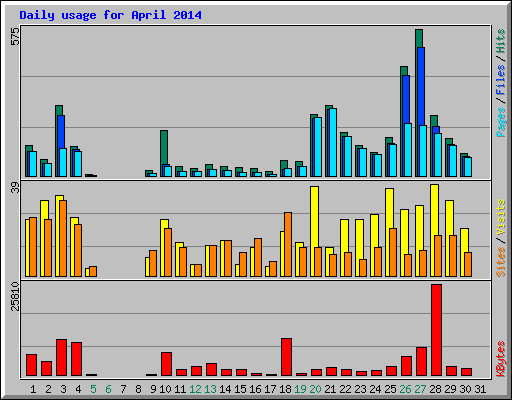The width and height of the screenshot is (512, 400).
Task: Click green weekend day label 27
Action: click(420, 389)
